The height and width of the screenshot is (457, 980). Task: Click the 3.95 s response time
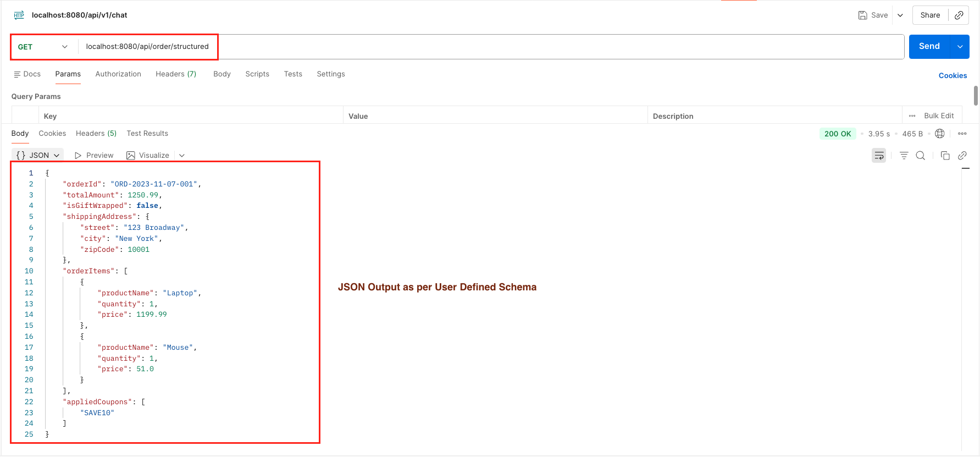point(879,134)
